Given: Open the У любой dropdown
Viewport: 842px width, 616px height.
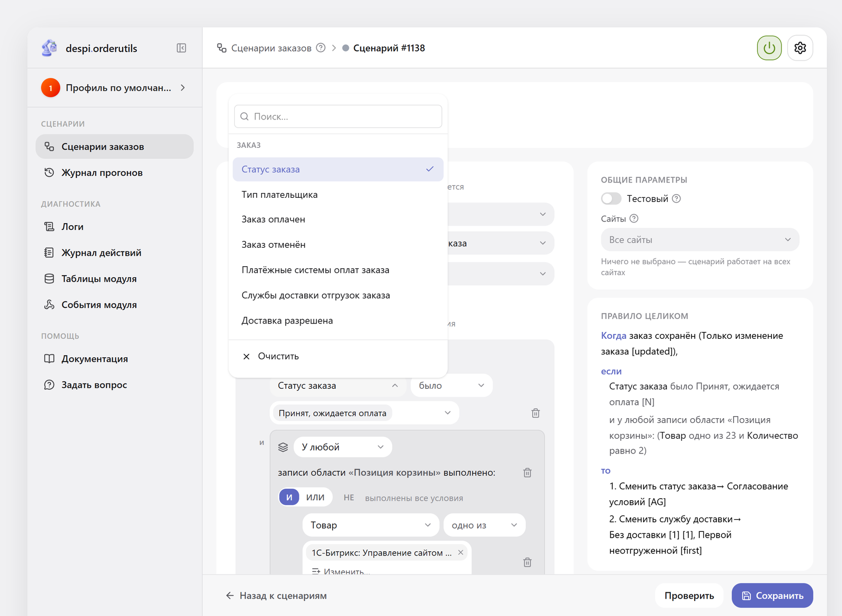Looking at the screenshot, I should coord(343,447).
